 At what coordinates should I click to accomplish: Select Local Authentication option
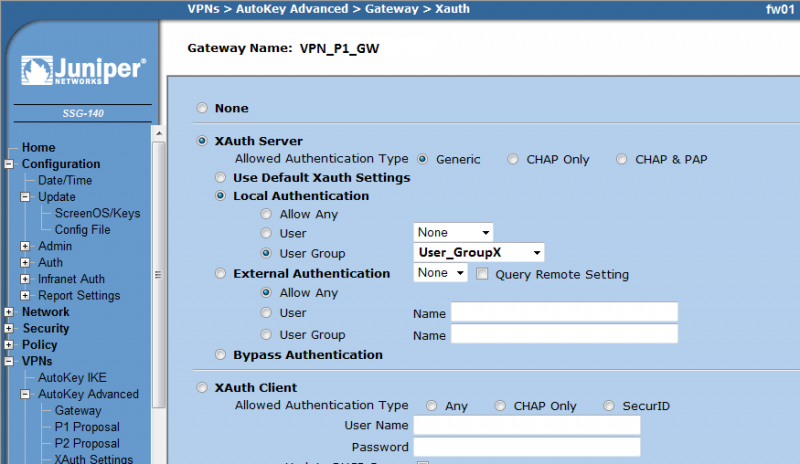coord(220,196)
